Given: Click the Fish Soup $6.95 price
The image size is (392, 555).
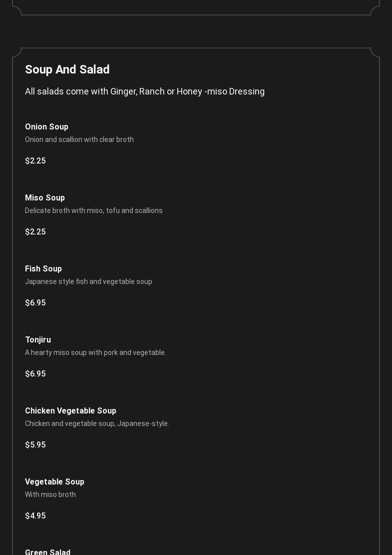Looking at the screenshot, I should [x=35, y=303].
